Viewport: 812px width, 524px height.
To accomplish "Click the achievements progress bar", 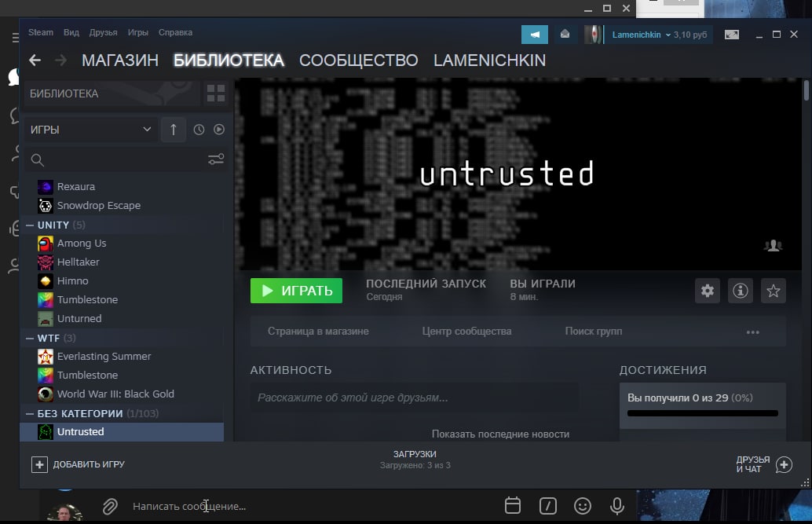I will pos(703,413).
